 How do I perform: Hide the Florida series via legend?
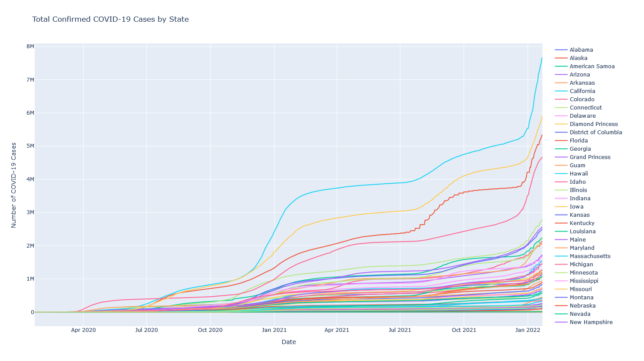click(578, 141)
